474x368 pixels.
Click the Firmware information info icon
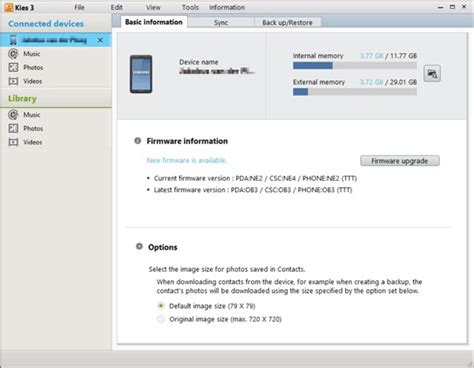(x=137, y=141)
